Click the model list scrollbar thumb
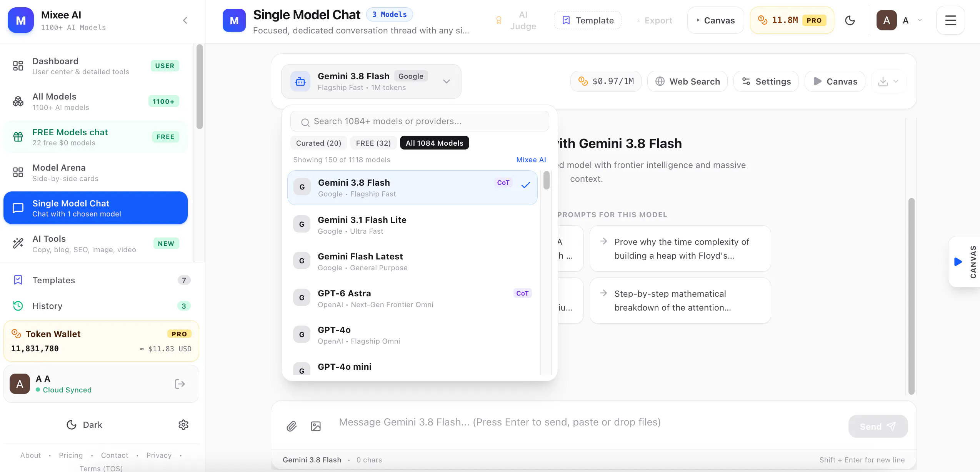Screen dimensions: 980x472 click(x=546, y=180)
